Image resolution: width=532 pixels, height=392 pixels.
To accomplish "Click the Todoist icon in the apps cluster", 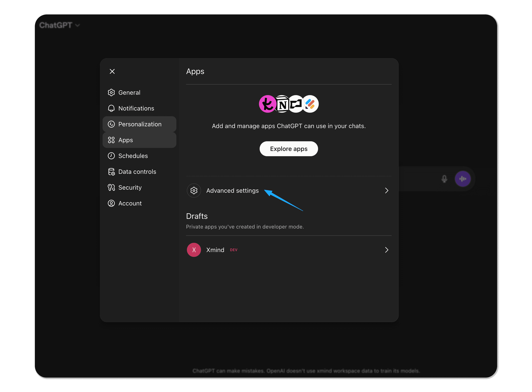I will pyautogui.click(x=267, y=104).
